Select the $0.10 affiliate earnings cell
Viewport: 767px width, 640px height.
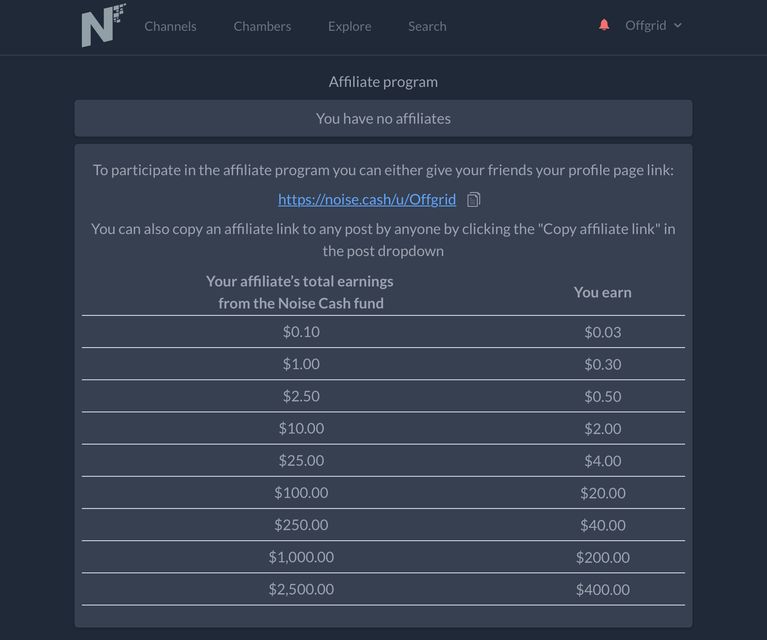click(301, 332)
